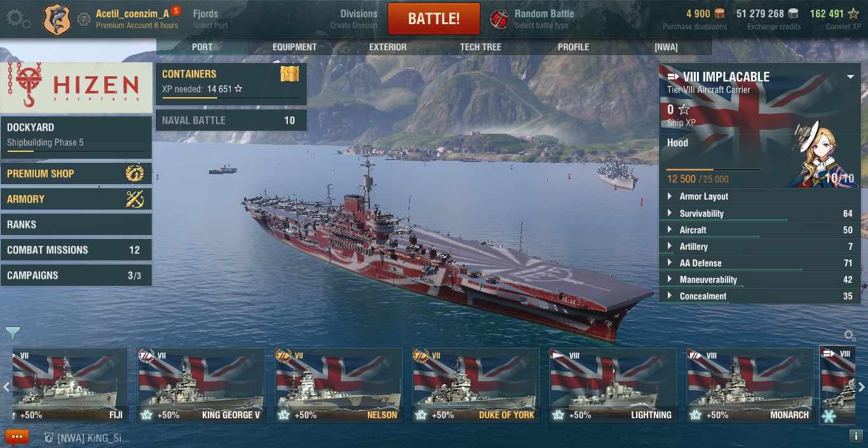Open the settings gear icon

[18, 18]
